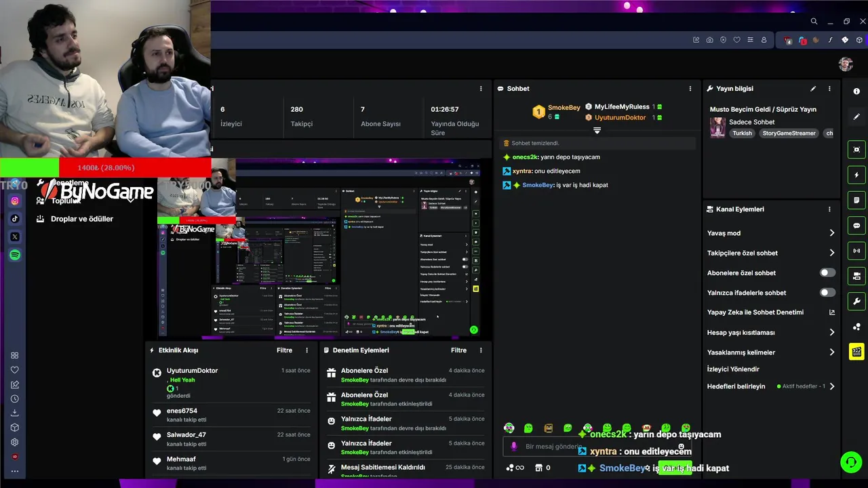868x488 pixels.
Task: Edit stream info with pencil icon
Action: click(x=813, y=89)
